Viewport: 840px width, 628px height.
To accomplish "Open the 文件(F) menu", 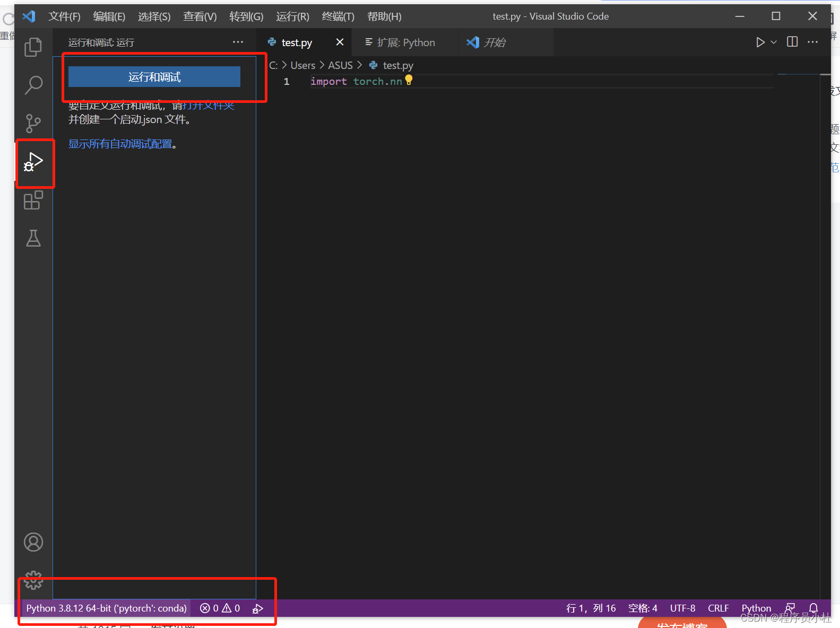I will coord(65,16).
